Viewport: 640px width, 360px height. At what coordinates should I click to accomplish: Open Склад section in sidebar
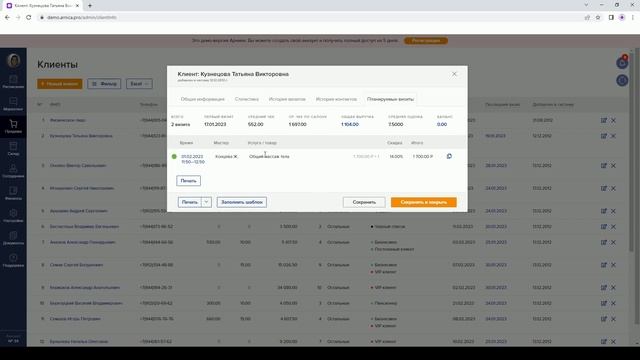coord(13,149)
